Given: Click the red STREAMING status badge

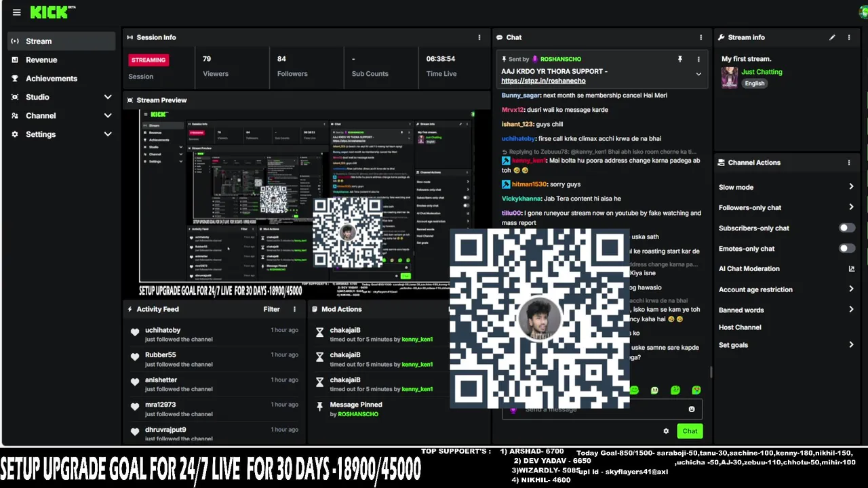Looking at the screenshot, I should 149,60.
